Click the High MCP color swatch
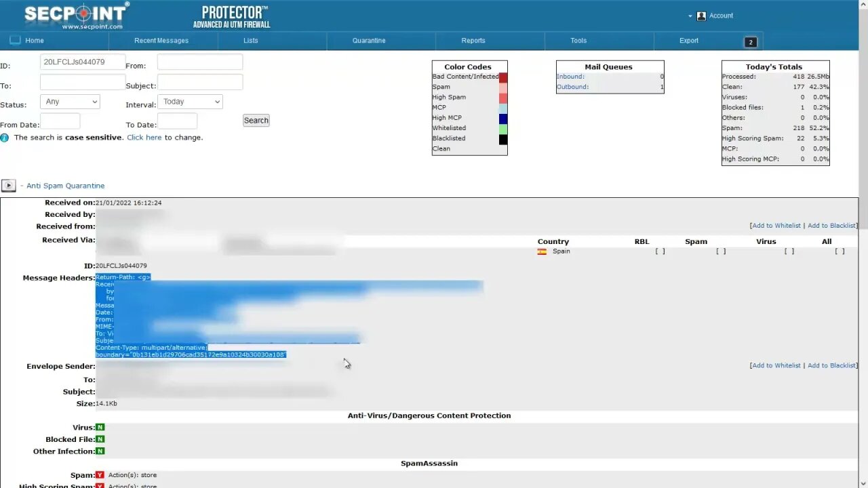 click(x=503, y=119)
